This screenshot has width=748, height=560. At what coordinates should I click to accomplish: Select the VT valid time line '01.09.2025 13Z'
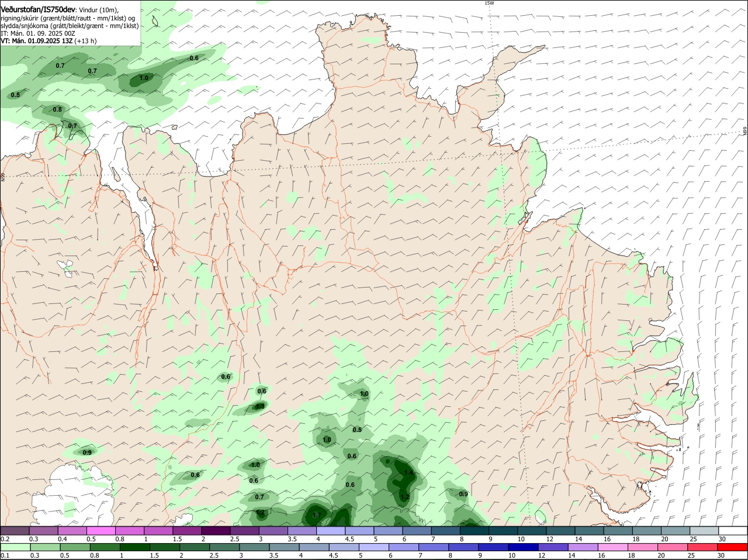click(37, 41)
